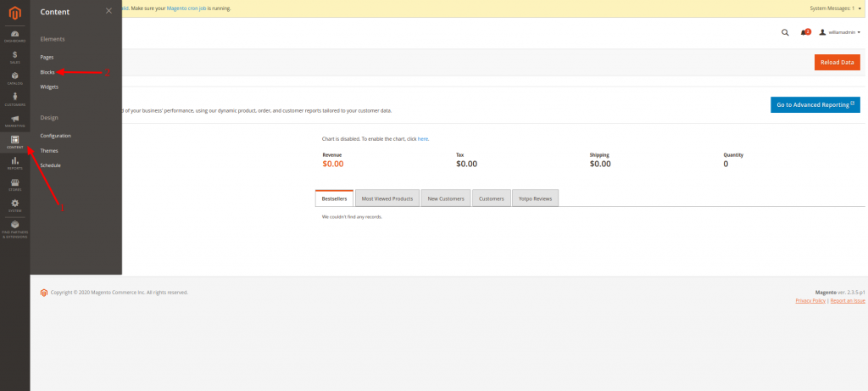Viewport: 868px width, 391px height.
Task: Open the Marketing megaphone icon
Action: click(14, 120)
